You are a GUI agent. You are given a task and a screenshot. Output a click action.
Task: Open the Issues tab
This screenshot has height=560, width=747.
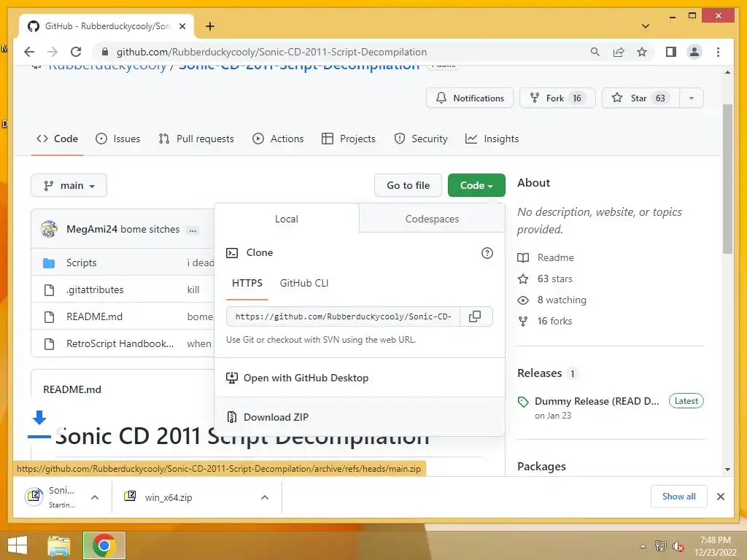click(x=118, y=139)
